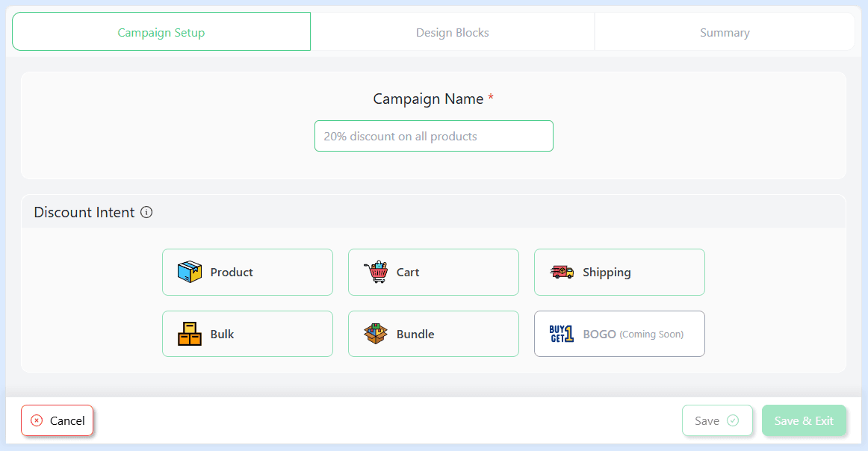
Task: Select the Bulk discount intent label
Action: tap(222, 334)
